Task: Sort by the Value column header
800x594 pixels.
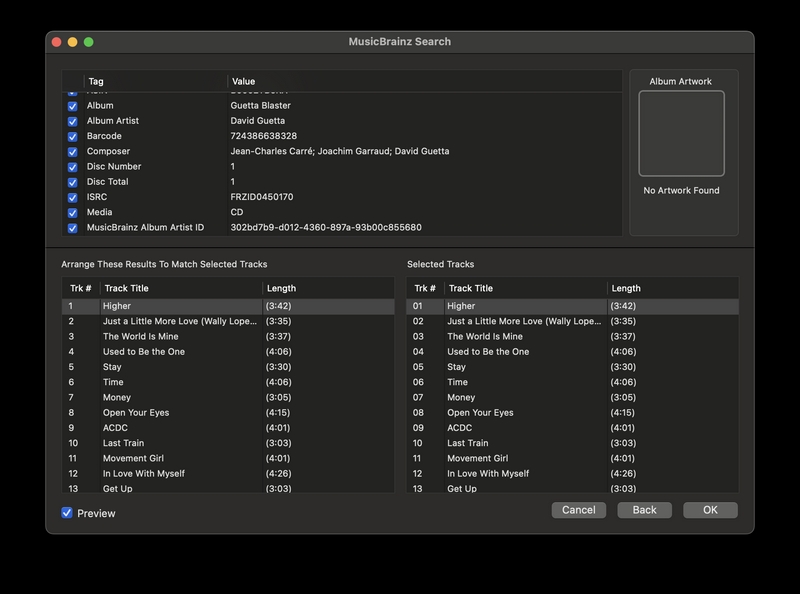Action: (x=424, y=81)
